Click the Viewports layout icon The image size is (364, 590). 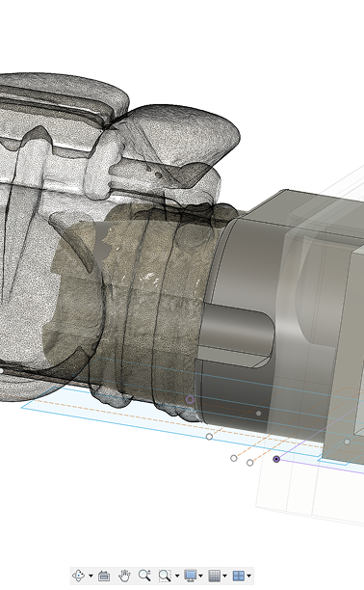pyautogui.click(x=239, y=576)
